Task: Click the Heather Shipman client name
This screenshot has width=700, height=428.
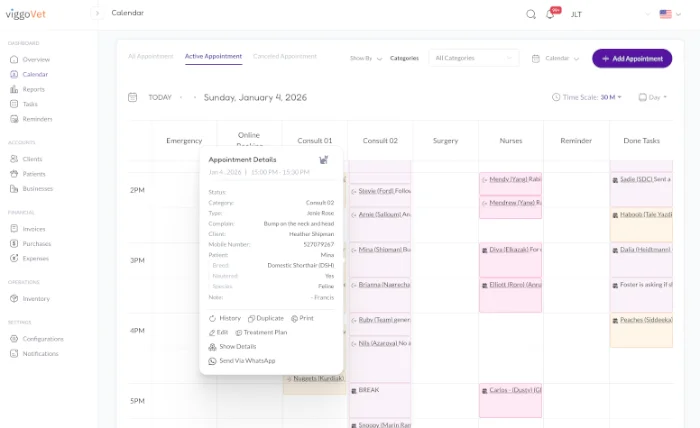Action: 311,234
